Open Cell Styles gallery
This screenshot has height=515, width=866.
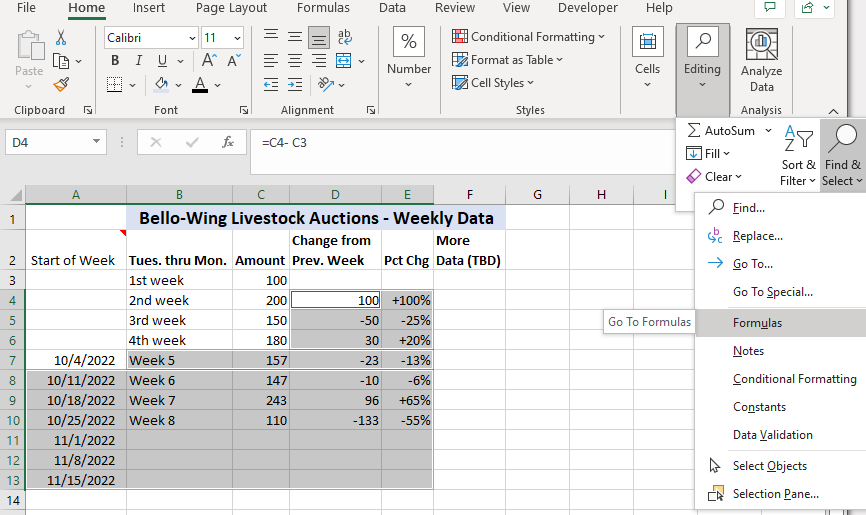(493, 83)
